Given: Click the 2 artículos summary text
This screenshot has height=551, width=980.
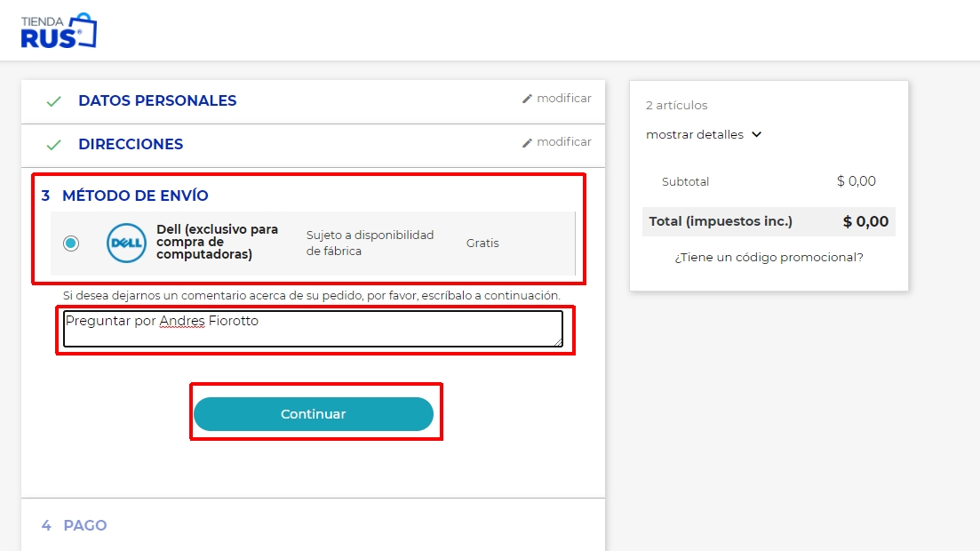Looking at the screenshot, I should click(x=676, y=106).
